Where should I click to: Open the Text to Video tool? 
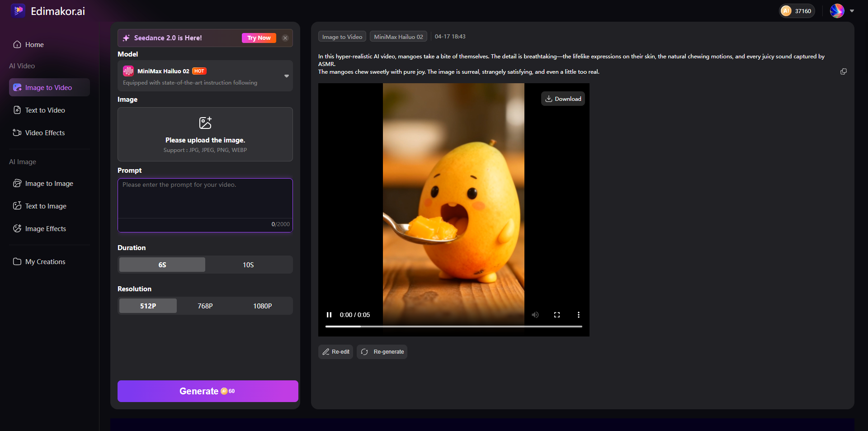click(45, 110)
